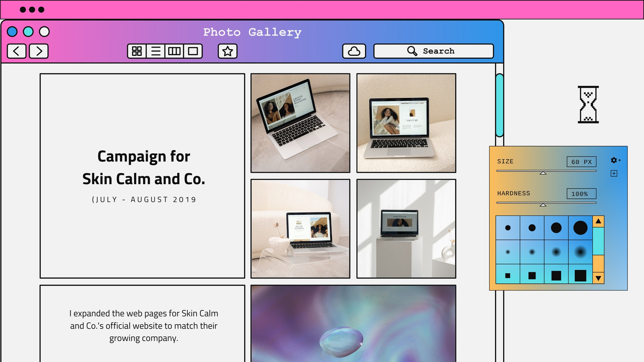Click the Campaign for Skin Calm and Co. title

pos(144,168)
